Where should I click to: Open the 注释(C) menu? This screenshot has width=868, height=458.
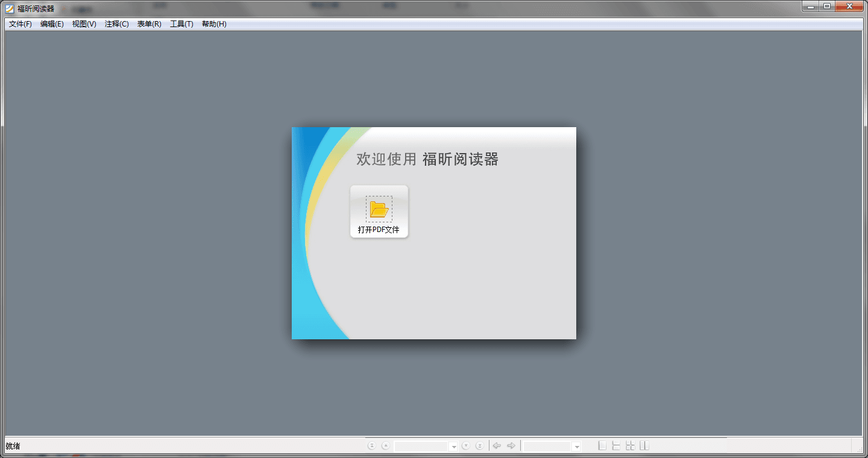(116, 24)
